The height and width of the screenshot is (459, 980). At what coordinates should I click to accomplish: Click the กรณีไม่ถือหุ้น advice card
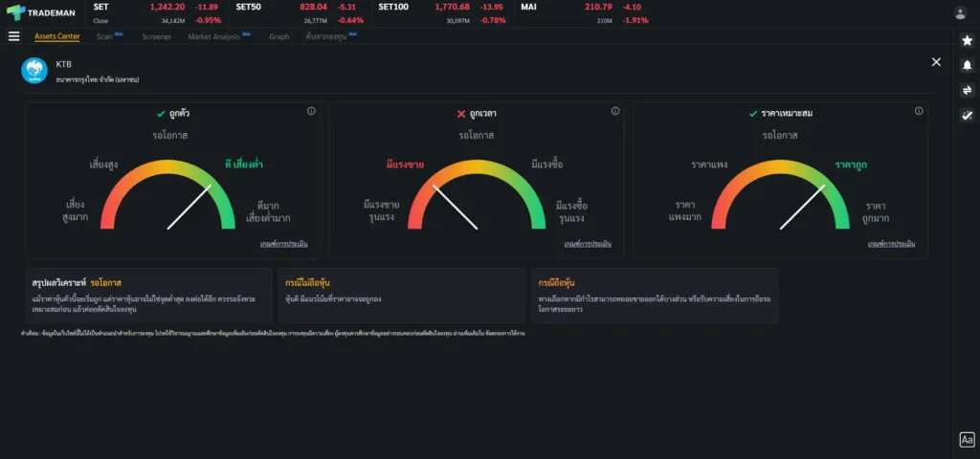[402, 295]
